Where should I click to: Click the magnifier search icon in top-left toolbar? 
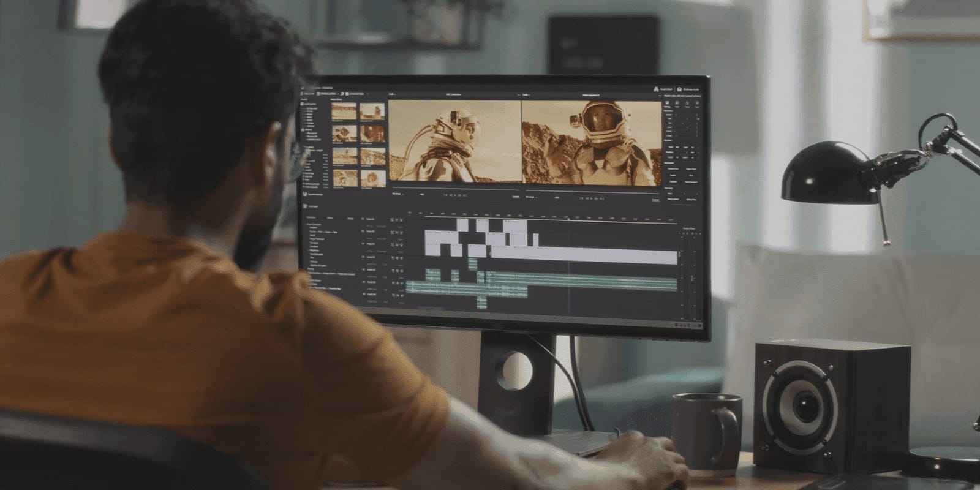[x=342, y=94]
